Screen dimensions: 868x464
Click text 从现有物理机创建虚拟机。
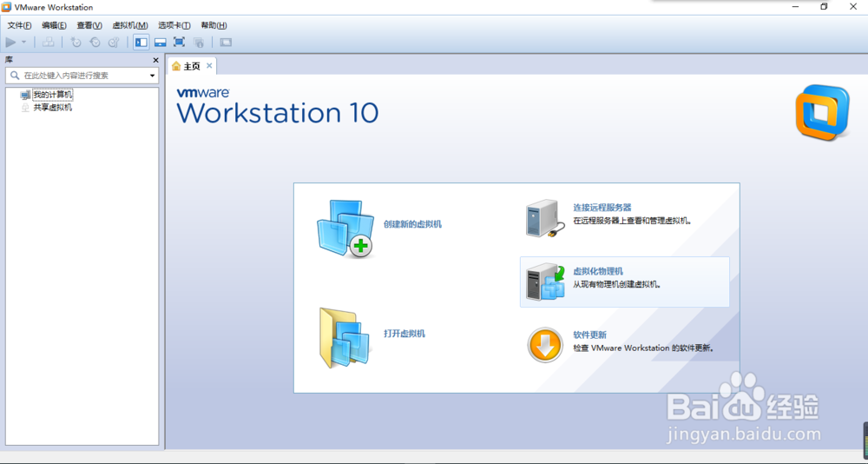click(617, 284)
